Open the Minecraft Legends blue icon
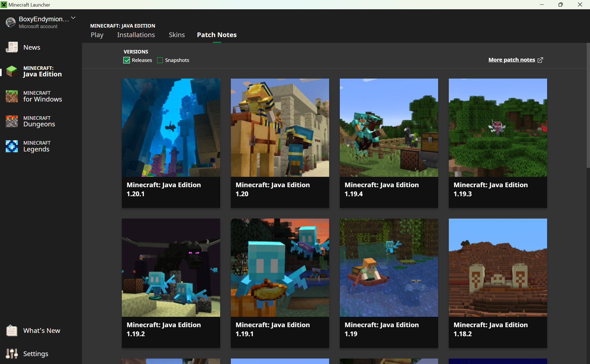The image size is (590, 364). click(x=12, y=146)
